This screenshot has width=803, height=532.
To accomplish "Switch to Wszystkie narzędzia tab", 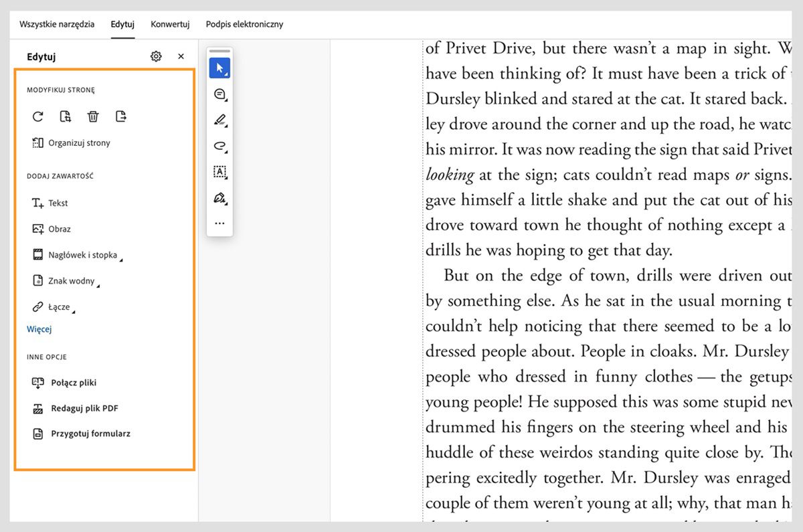I will coord(57,24).
